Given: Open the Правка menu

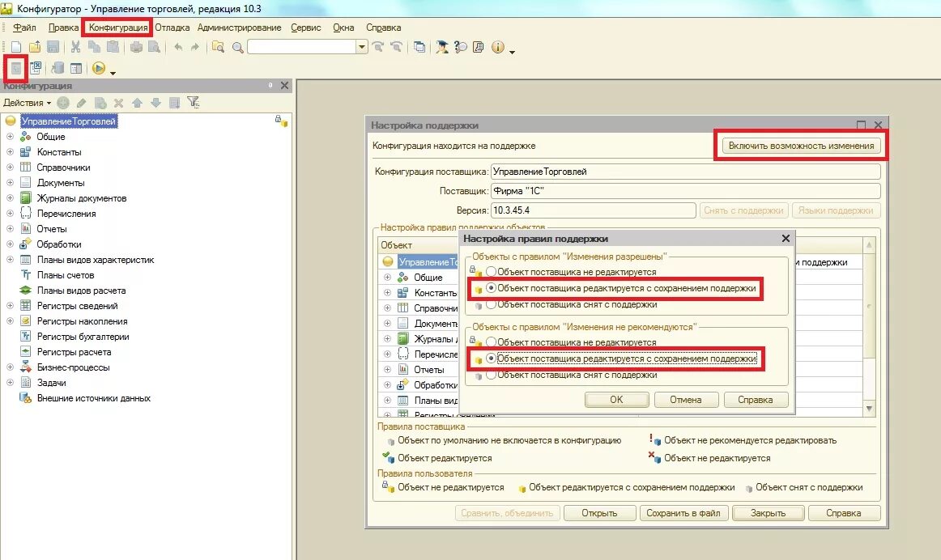Looking at the screenshot, I should tap(64, 28).
